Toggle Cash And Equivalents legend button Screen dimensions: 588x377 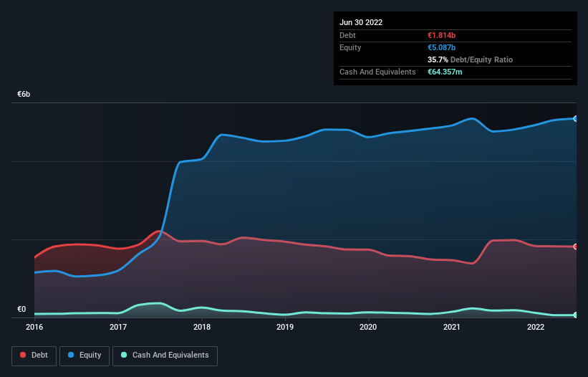pyautogui.click(x=165, y=355)
